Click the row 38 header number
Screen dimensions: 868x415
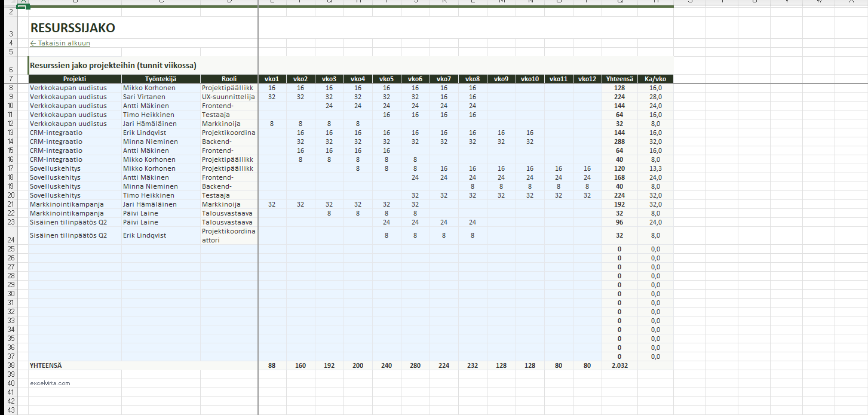coord(11,365)
